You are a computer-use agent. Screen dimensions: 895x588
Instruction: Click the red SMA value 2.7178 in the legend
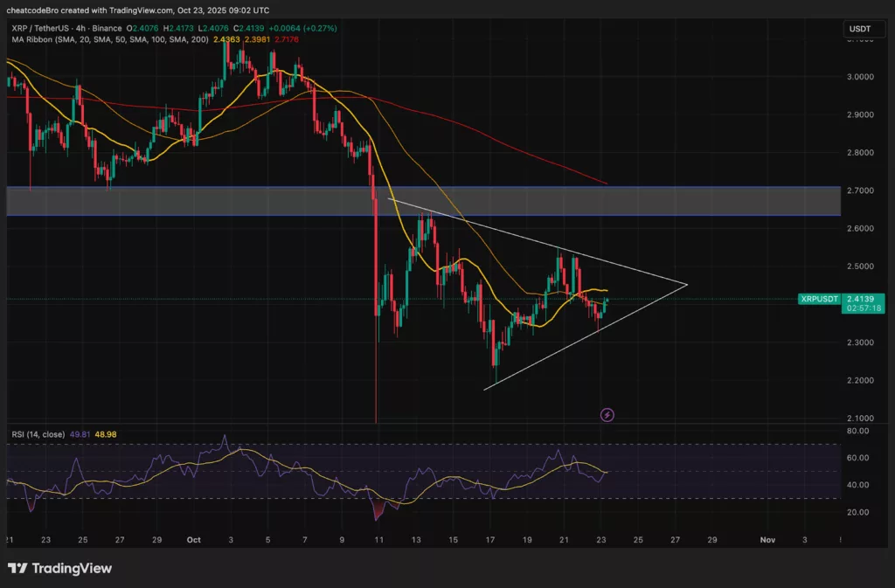click(284, 40)
